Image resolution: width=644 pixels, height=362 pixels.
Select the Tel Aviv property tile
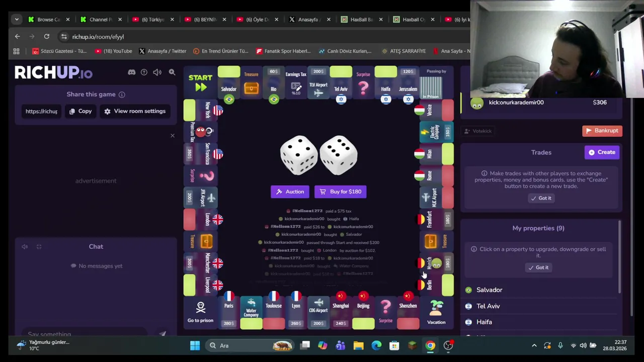coord(341,82)
